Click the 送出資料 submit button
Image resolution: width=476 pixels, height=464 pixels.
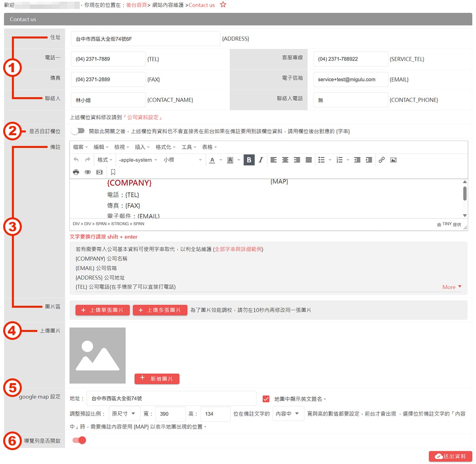coord(451,456)
